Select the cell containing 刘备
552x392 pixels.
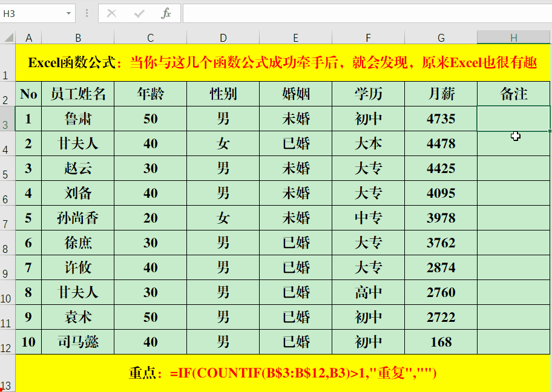(78, 193)
